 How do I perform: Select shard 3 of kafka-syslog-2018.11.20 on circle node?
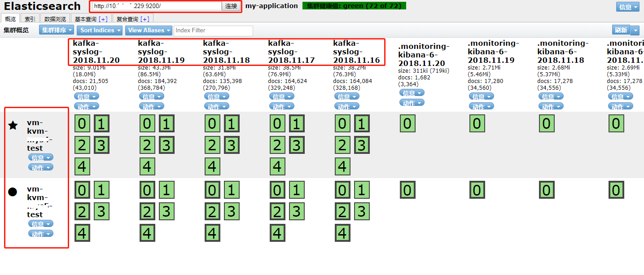coord(101,211)
